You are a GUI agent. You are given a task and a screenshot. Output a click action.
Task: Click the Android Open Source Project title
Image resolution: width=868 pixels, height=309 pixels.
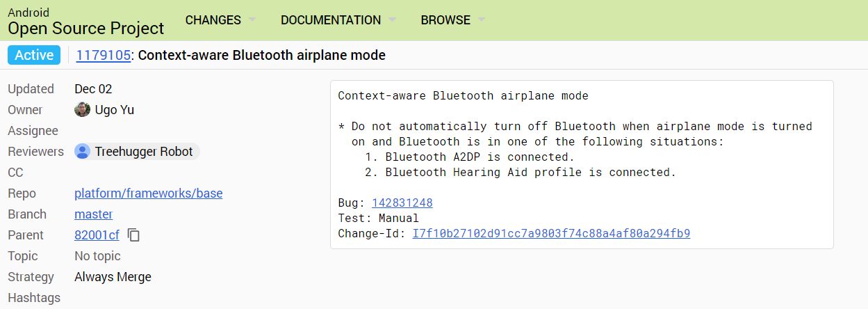pos(86,20)
